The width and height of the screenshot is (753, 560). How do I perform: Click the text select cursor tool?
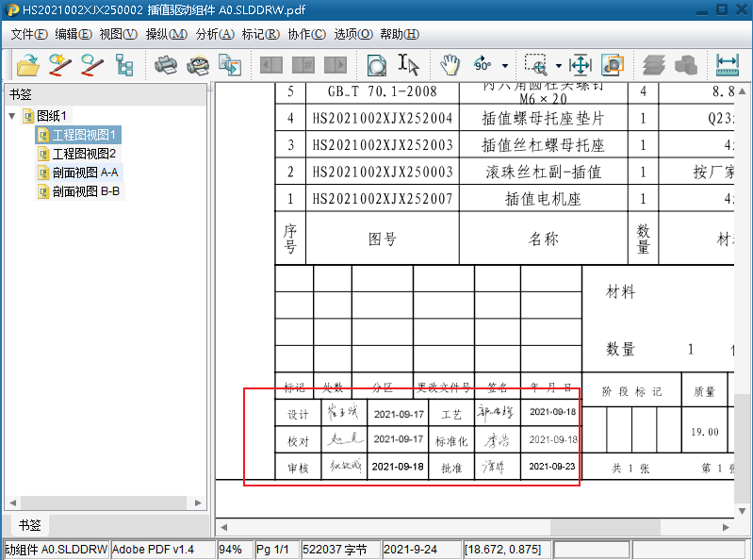click(409, 65)
